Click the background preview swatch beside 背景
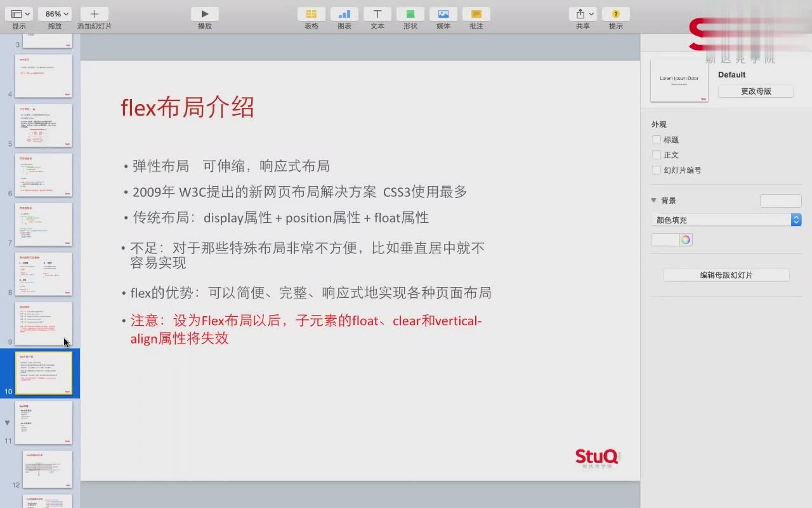 coord(781,201)
